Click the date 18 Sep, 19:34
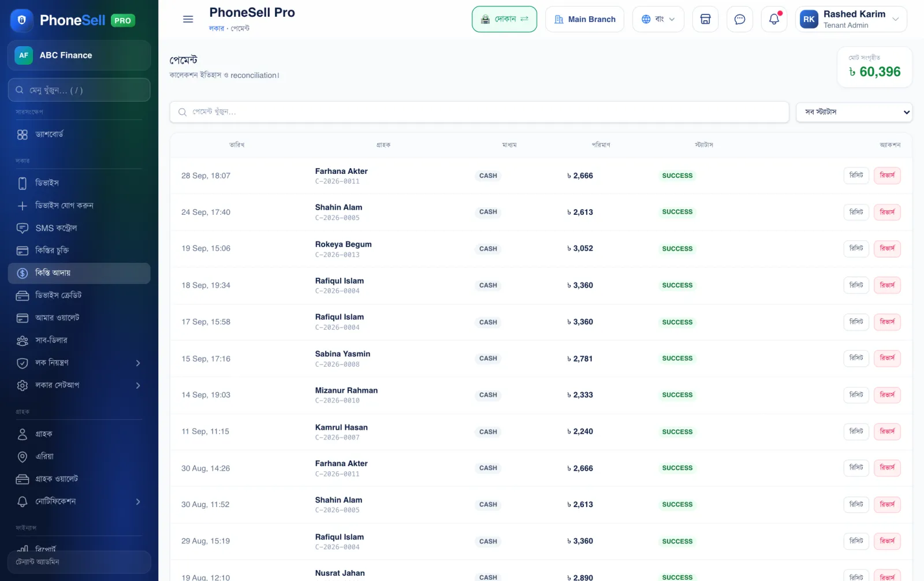The height and width of the screenshot is (581, 924). [206, 285]
